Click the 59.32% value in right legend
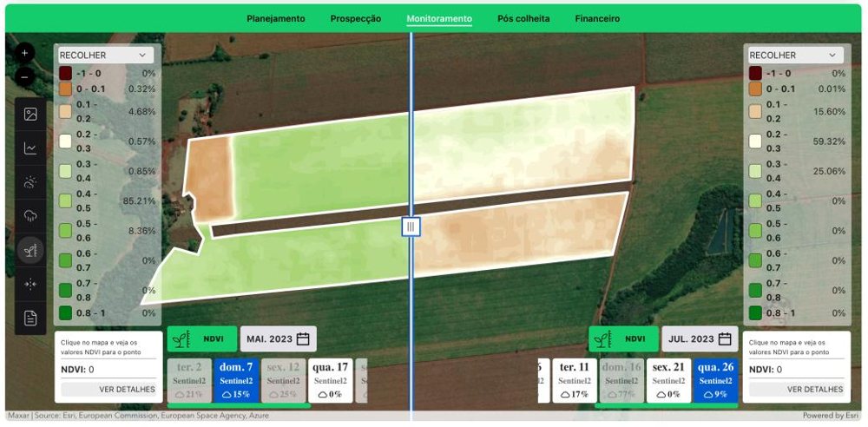The width and height of the screenshot is (868, 427). [x=829, y=141]
